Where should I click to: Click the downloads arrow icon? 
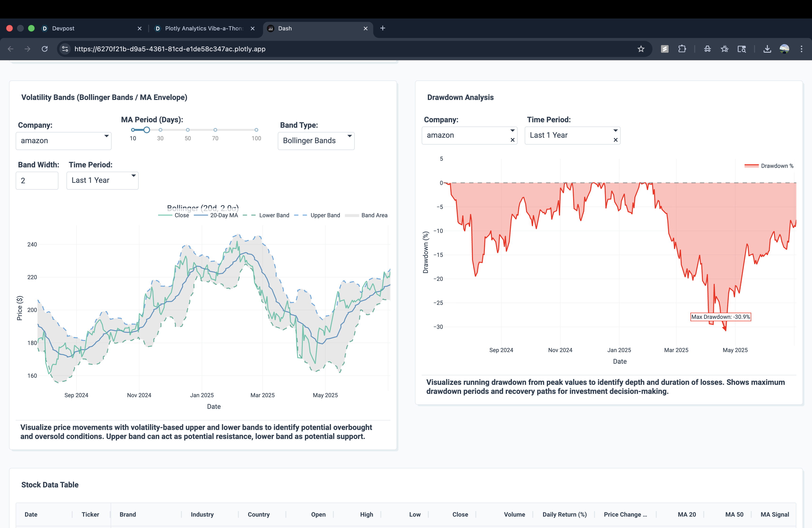(767, 49)
